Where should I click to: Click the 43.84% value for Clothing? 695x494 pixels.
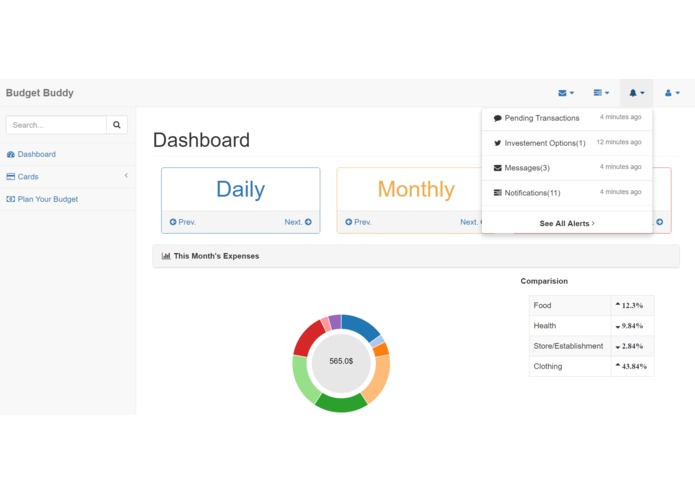[x=634, y=366]
